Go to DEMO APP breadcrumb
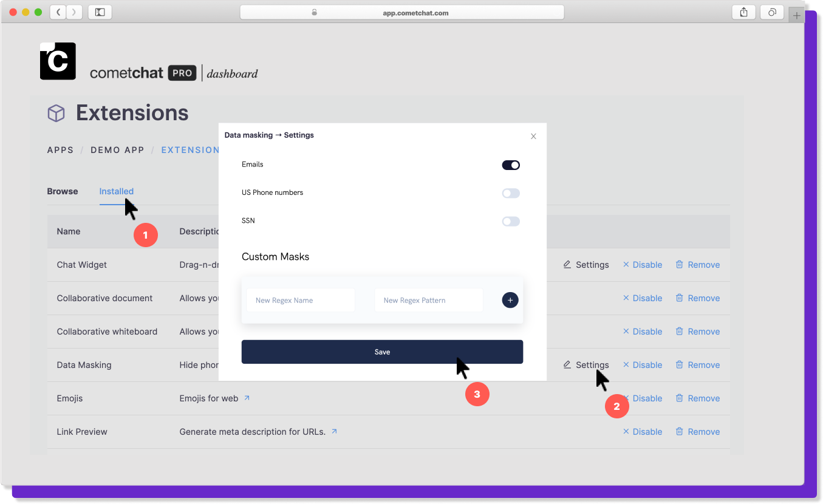 point(117,150)
